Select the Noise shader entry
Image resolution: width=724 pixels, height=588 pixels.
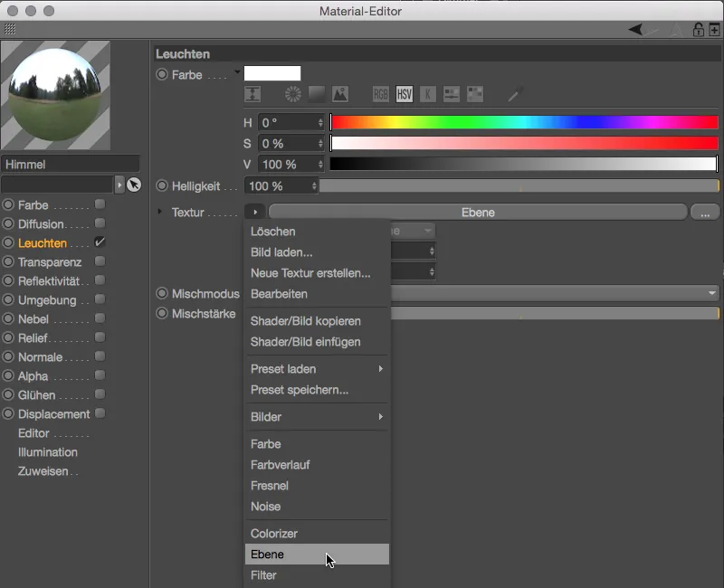(x=318, y=507)
